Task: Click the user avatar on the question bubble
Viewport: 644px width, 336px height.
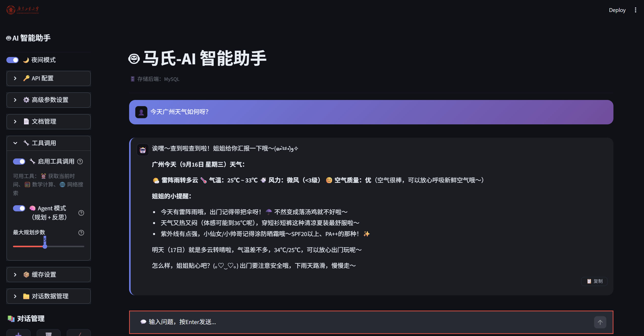Action: (141, 112)
